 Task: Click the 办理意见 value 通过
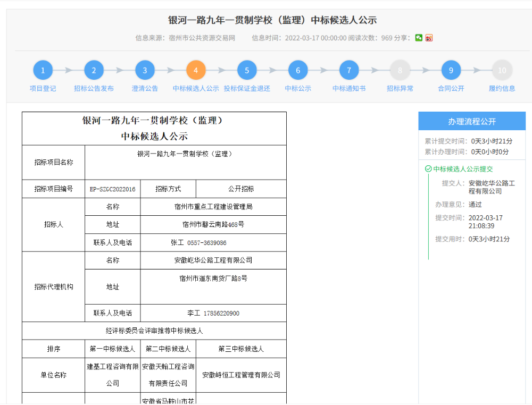(x=475, y=205)
